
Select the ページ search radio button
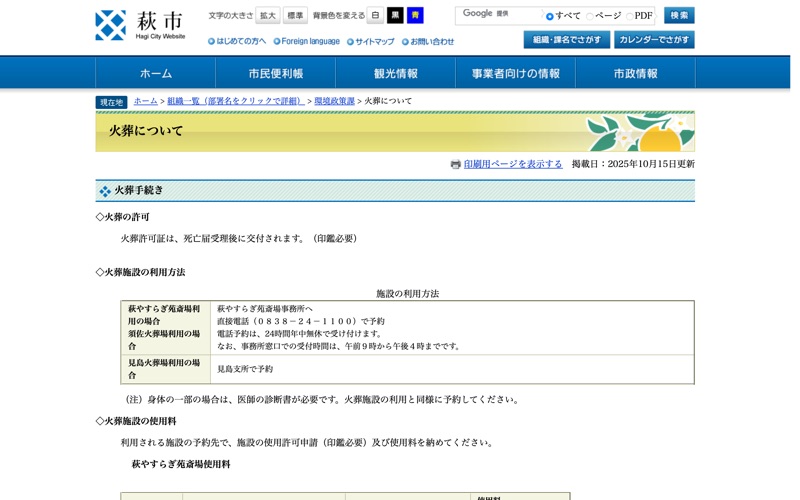[x=590, y=16]
